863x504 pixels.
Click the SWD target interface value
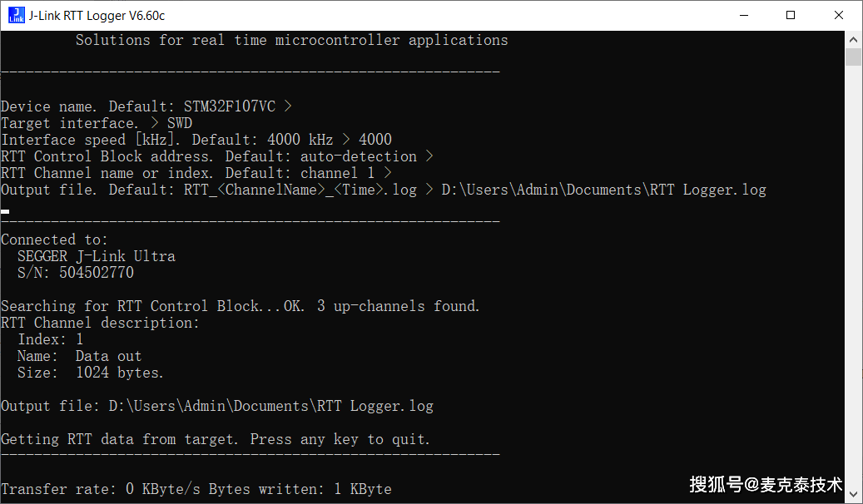coord(179,123)
